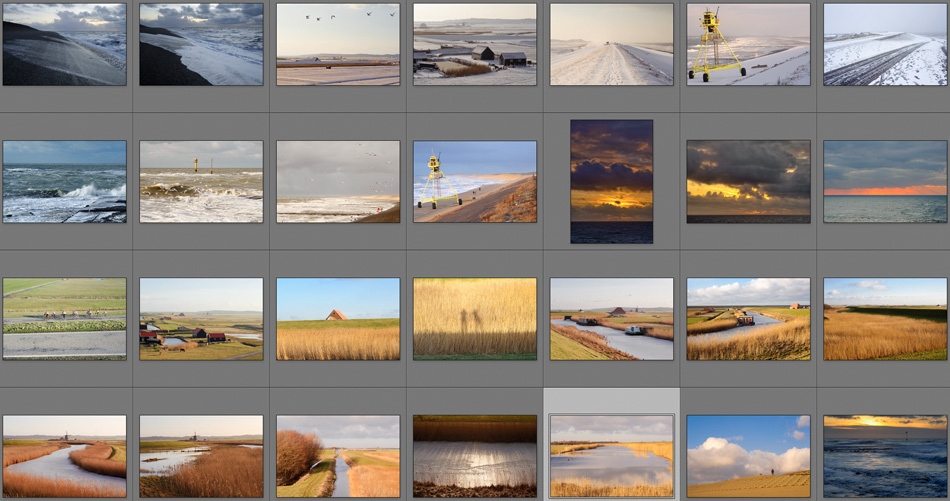950x501 pixels.
Task: Select the orange horizon strip over sea photo
Action: point(885,181)
